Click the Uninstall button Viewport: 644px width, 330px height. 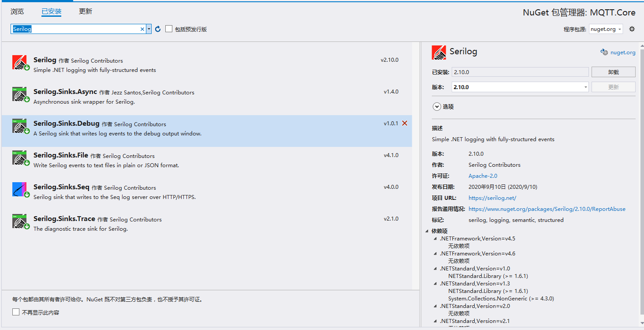tap(614, 72)
